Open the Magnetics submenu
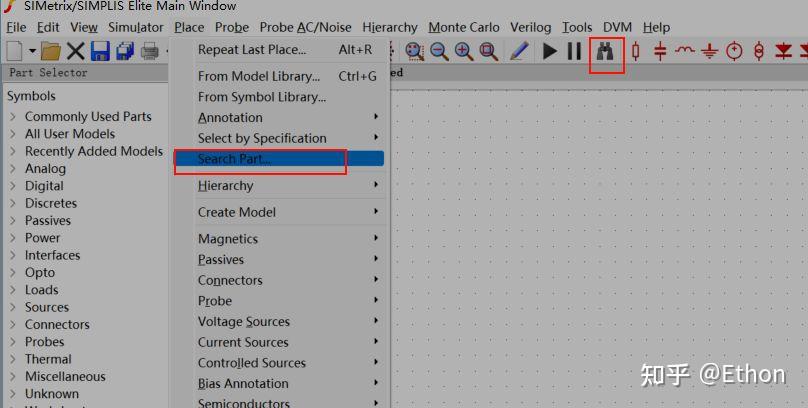The image size is (808, 408). click(x=279, y=239)
